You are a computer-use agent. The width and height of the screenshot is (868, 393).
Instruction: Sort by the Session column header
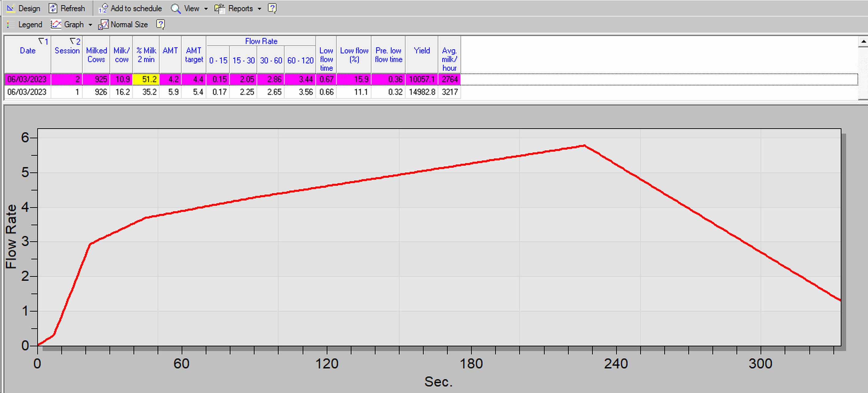[67, 51]
